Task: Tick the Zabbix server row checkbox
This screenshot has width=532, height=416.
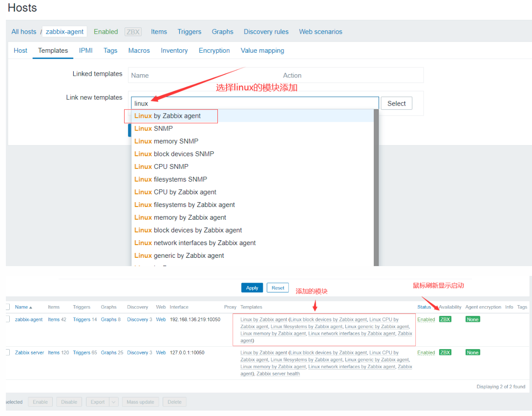Action: tap(7, 353)
